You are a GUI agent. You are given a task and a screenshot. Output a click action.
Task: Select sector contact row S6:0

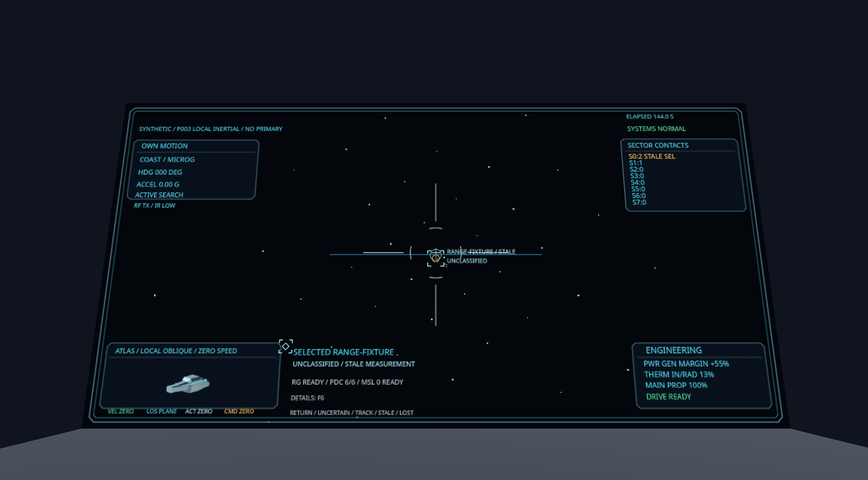(639, 196)
